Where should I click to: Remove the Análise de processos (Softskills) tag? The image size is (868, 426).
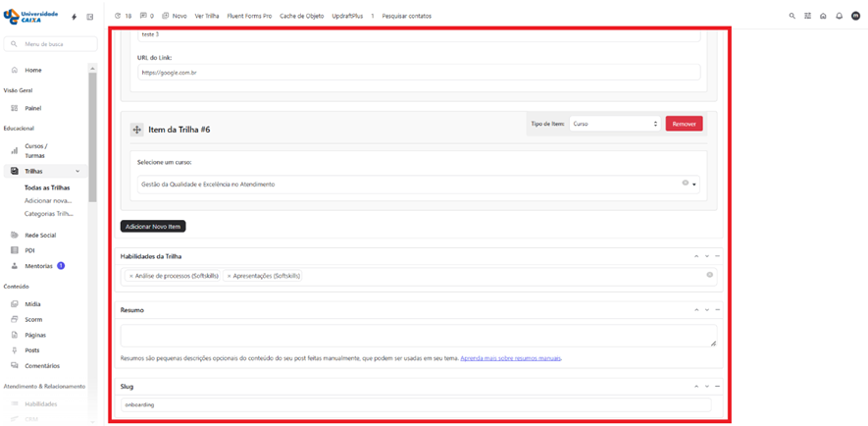click(131, 276)
